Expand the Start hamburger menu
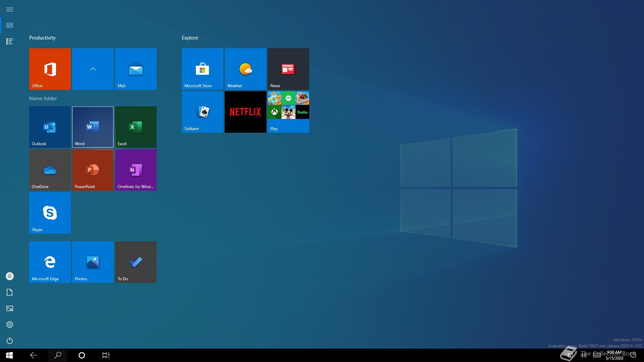The height and width of the screenshot is (362, 644). tap(10, 9)
